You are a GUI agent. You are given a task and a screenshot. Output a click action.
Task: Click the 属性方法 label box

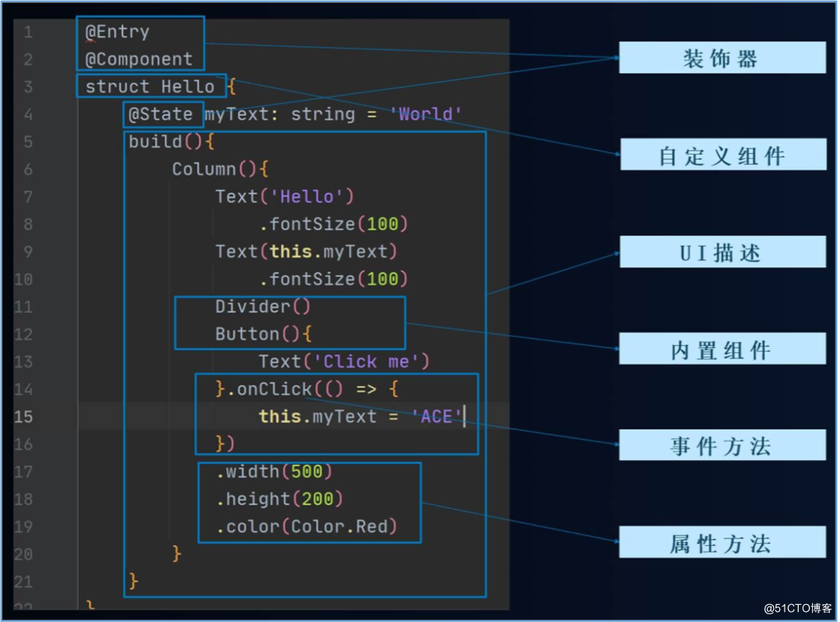tap(722, 542)
